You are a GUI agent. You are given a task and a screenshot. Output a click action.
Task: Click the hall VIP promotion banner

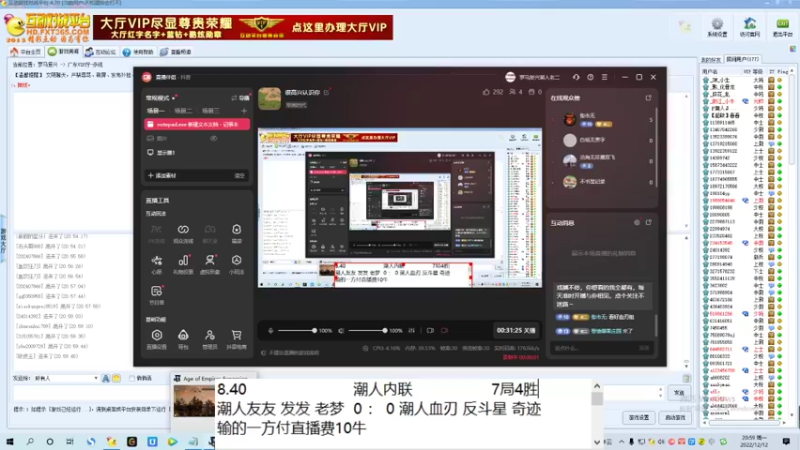pyautogui.click(x=243, y=27)
